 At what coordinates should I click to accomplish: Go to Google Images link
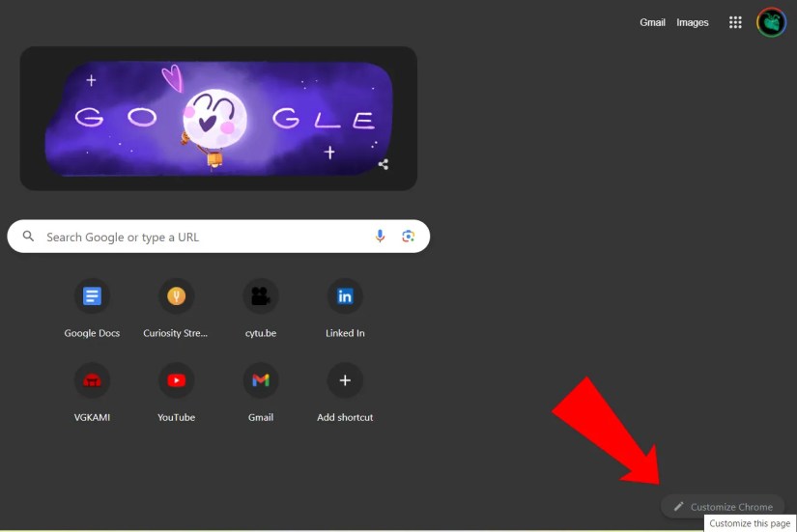tap(692, 22)
